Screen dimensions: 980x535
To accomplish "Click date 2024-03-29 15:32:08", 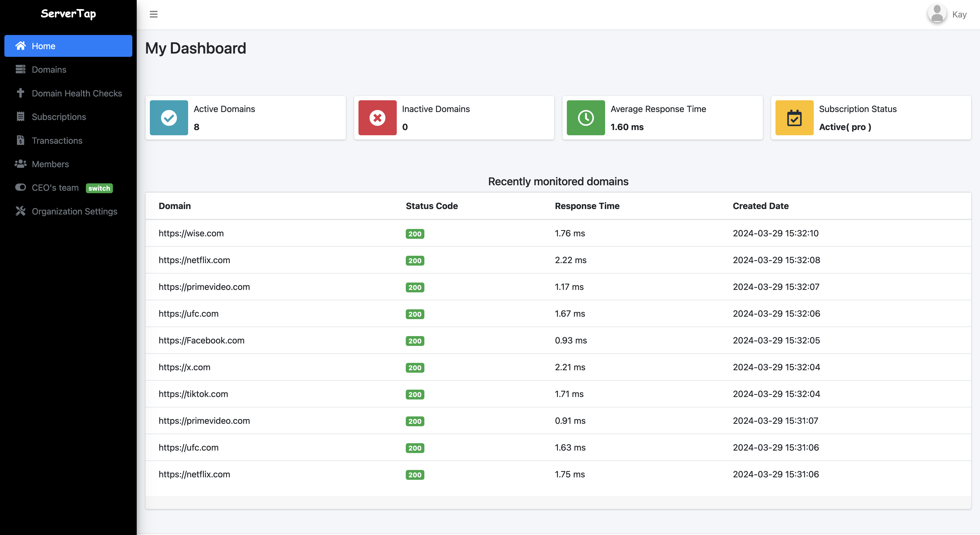I will click(x=777, y=260).
